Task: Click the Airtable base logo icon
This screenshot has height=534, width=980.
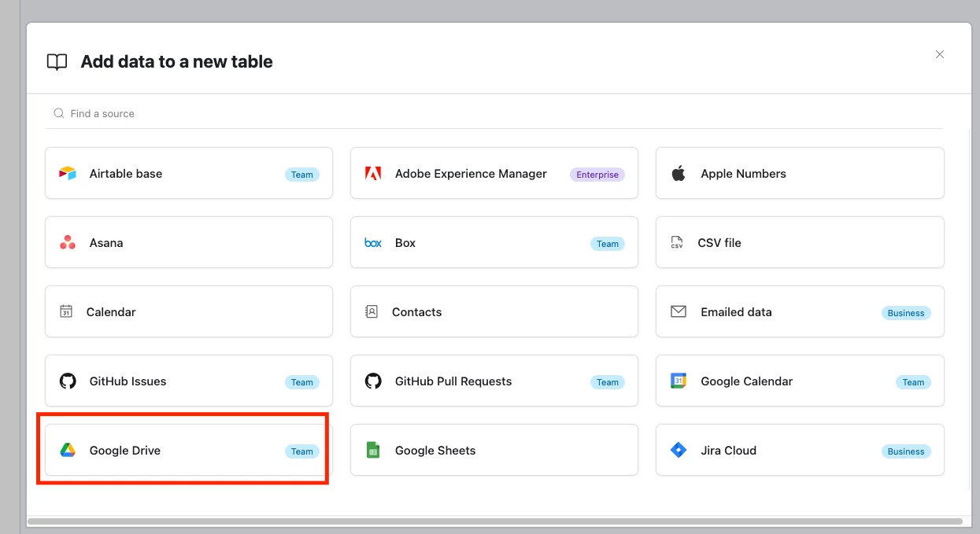Action: click(x=68, y=174)
